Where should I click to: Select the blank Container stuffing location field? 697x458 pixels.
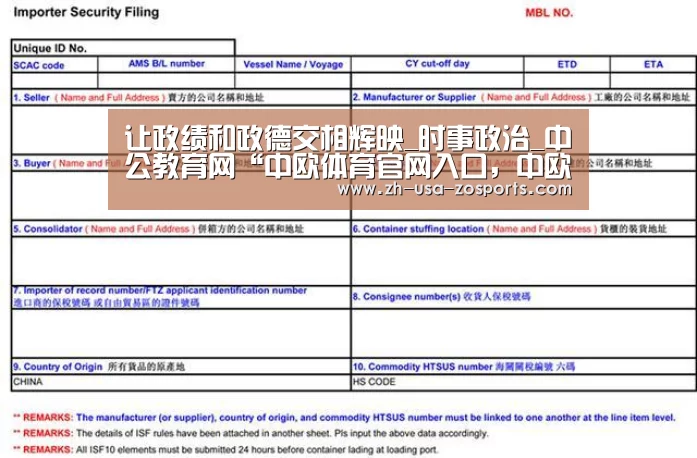point(524,261)
